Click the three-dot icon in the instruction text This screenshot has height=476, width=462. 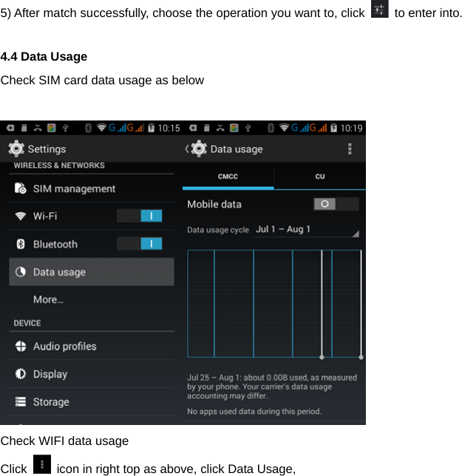(42, 464)
